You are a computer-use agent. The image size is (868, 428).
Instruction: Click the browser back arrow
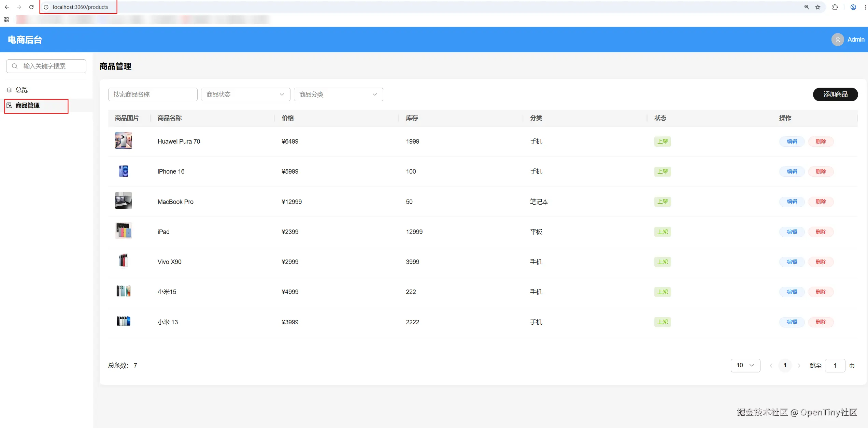coord(7,7)
